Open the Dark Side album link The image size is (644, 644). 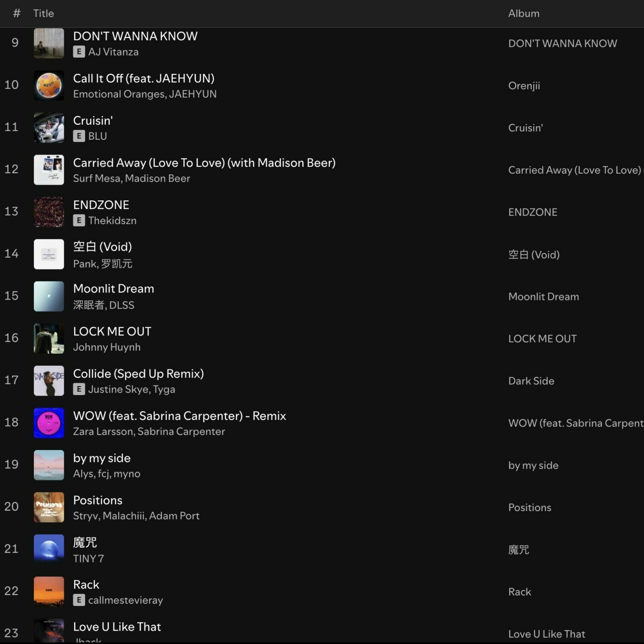(x=531, y=381)
